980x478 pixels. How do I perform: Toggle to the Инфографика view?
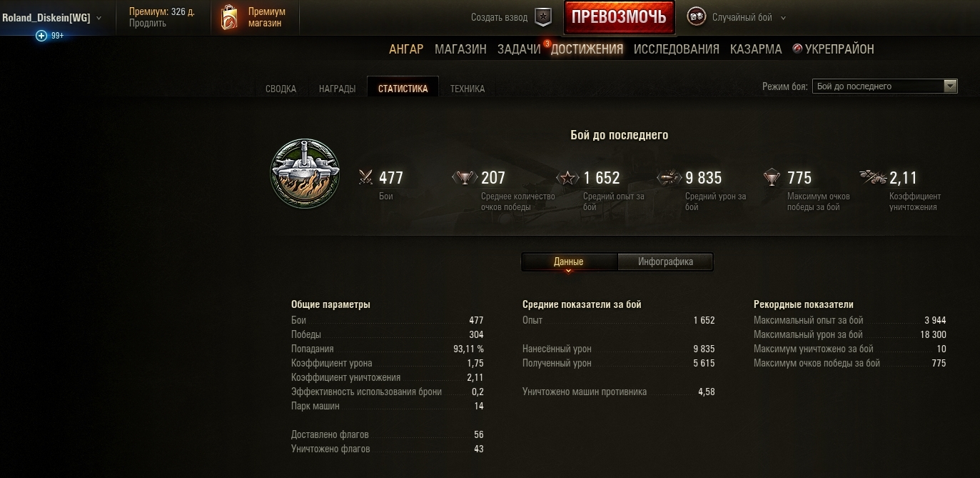665,262
